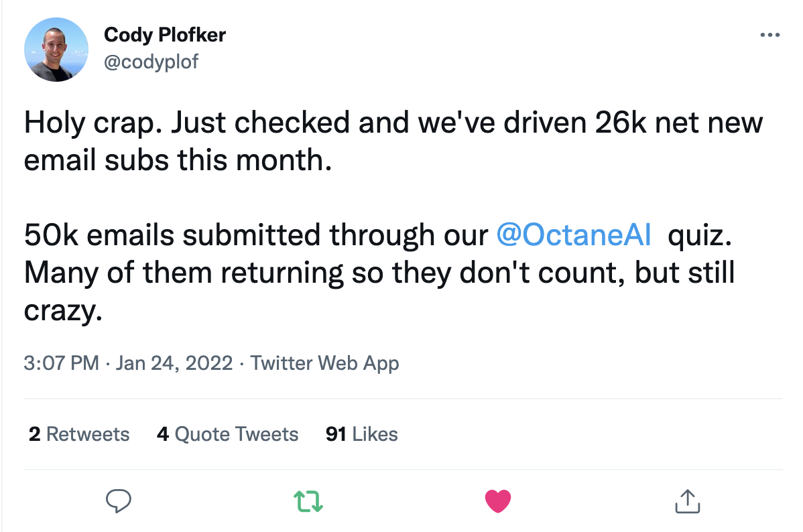Image resolution: width=803 pixels, height=532 pixels.
Task: Open the more options ellipsis menu
Action: [x=769, y=36]
